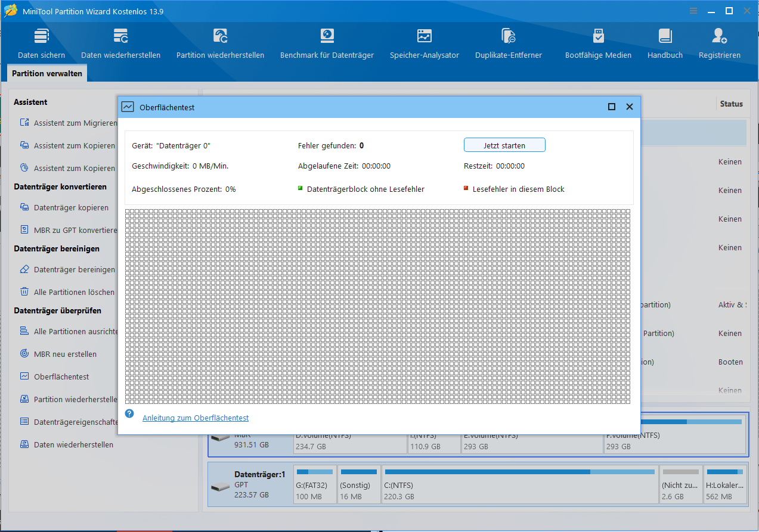Click the Fehler gefunden: 0 label

(x=331, y=145)
